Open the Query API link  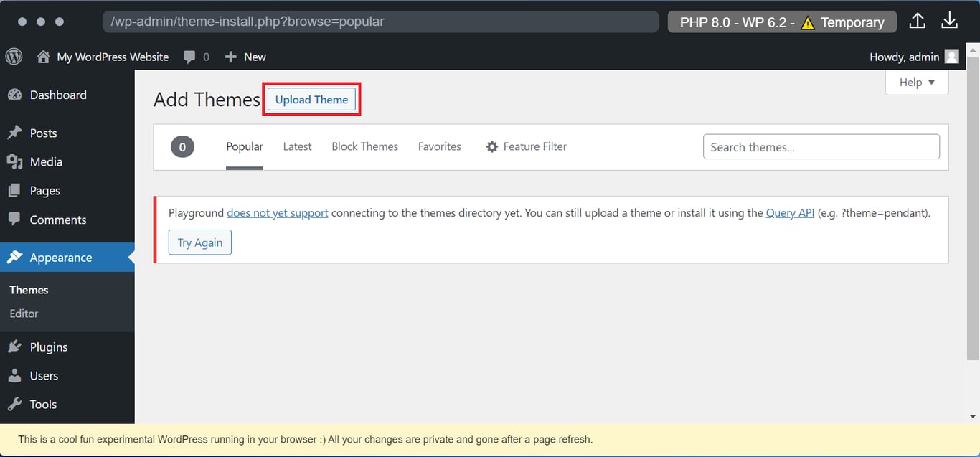click(790, 212)
